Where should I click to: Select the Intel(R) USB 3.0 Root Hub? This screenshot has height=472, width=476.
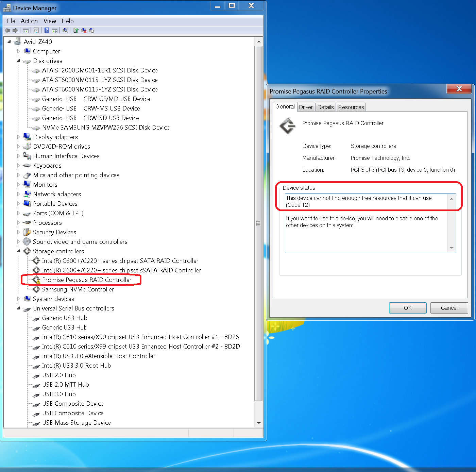[x=76, y=366]
